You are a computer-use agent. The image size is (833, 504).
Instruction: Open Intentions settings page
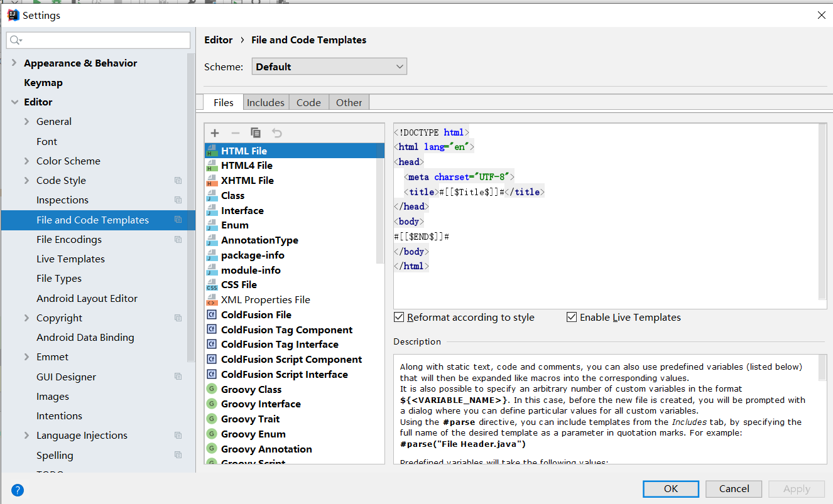click(59, 416)
